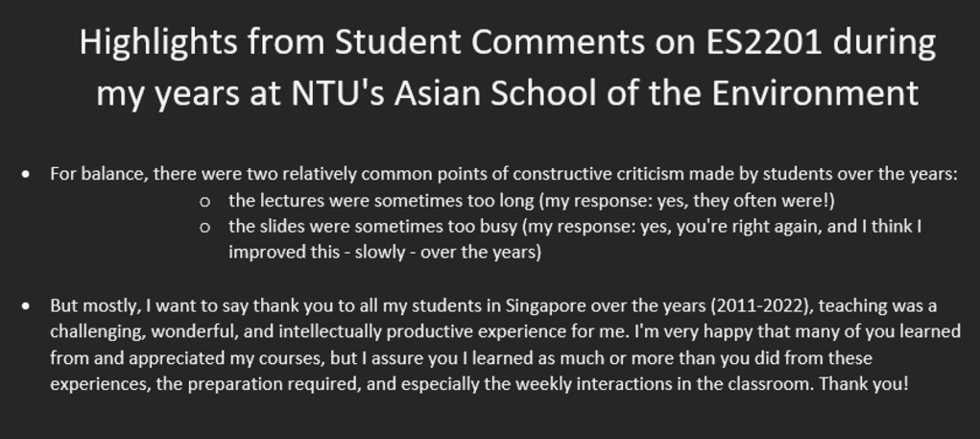Click the first solid bullet before 'For balance'

26,175
